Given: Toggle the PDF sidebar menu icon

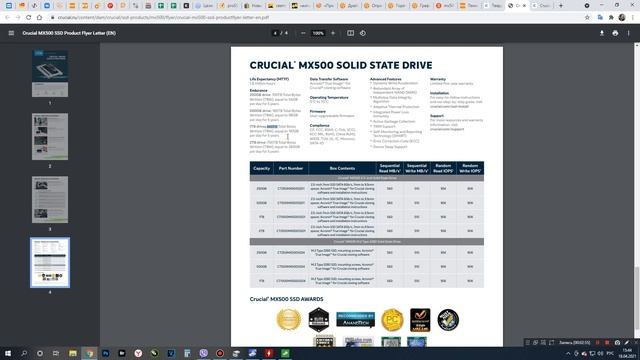Looking at the screenshot, I should click(x=11, y=33).
